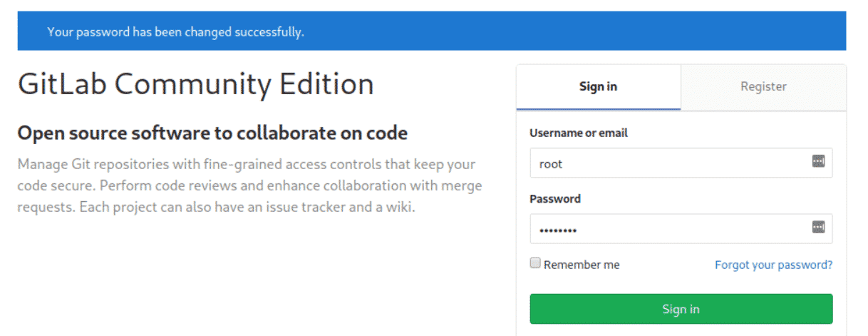Viewport: 868px width, 336px height.
Task: Click the autofill icon in the username field
Action: tap(817, 162)
